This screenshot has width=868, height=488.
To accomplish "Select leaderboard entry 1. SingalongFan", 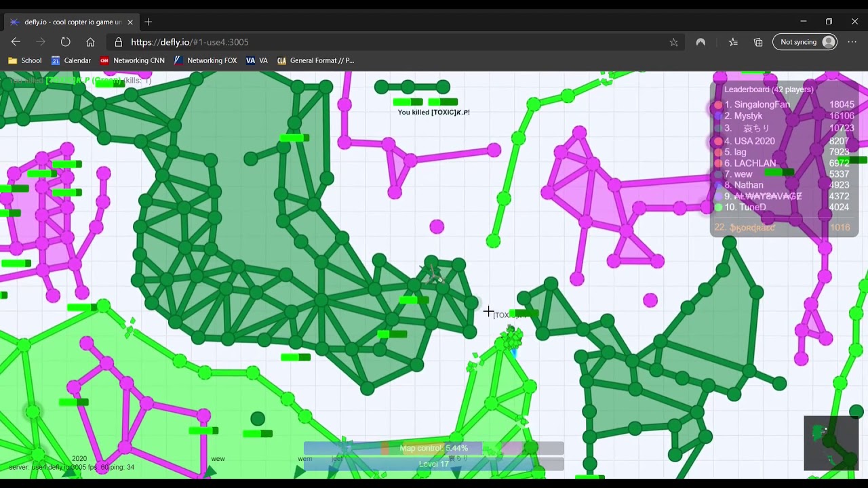I will [x=784, y=104].
